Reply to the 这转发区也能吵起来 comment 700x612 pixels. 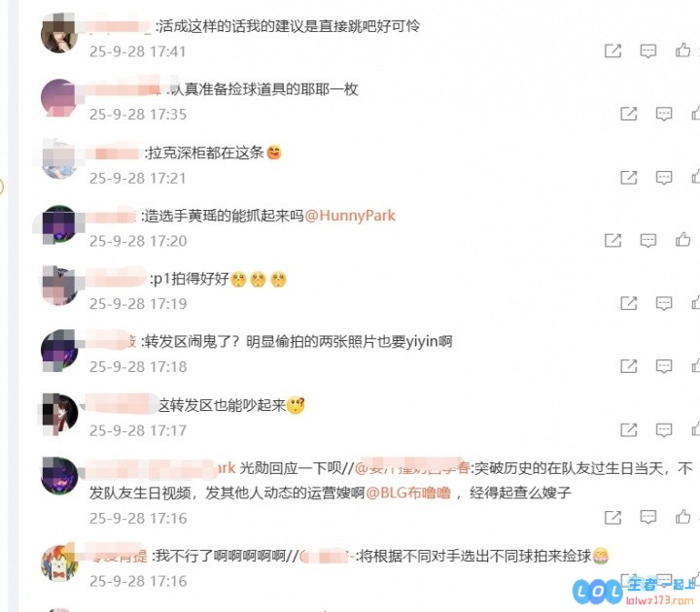tap(664, 430)
